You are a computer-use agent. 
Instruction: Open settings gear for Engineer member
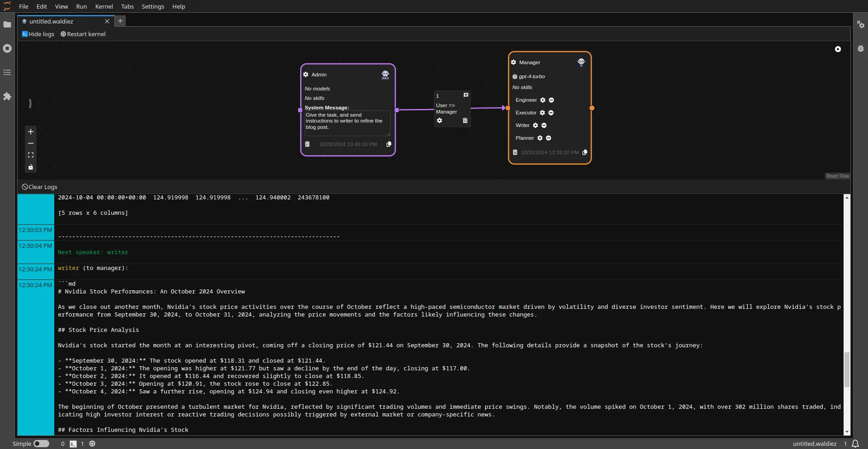pos(543,100)
